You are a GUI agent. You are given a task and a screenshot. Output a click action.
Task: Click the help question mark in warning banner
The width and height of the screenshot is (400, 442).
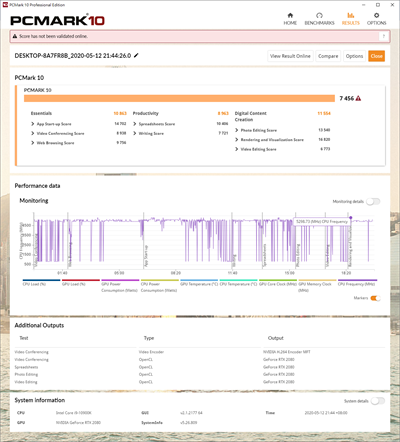(x=384, y=36)
